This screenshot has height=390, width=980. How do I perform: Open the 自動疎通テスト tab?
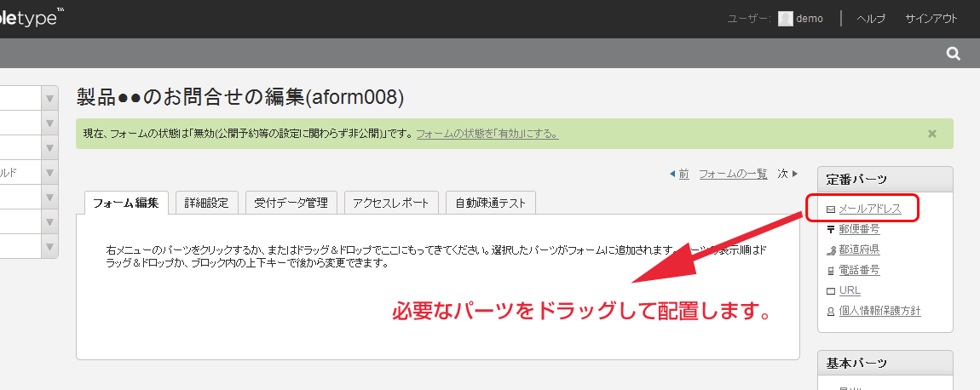[491, 204]
